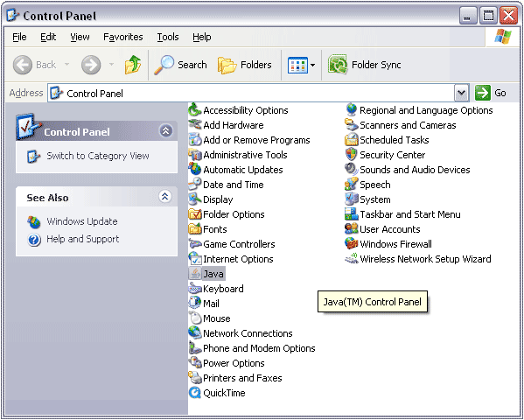
Task: Click the Go button
Action: click(492, 93)
